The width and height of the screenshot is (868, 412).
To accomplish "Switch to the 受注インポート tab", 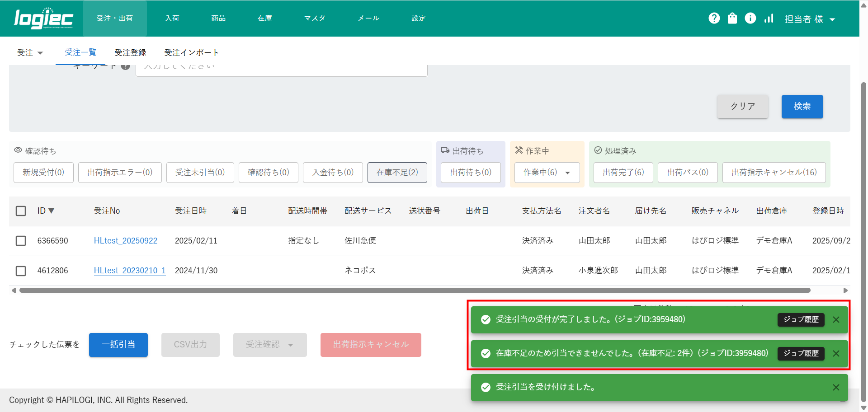I will [191, 53].
